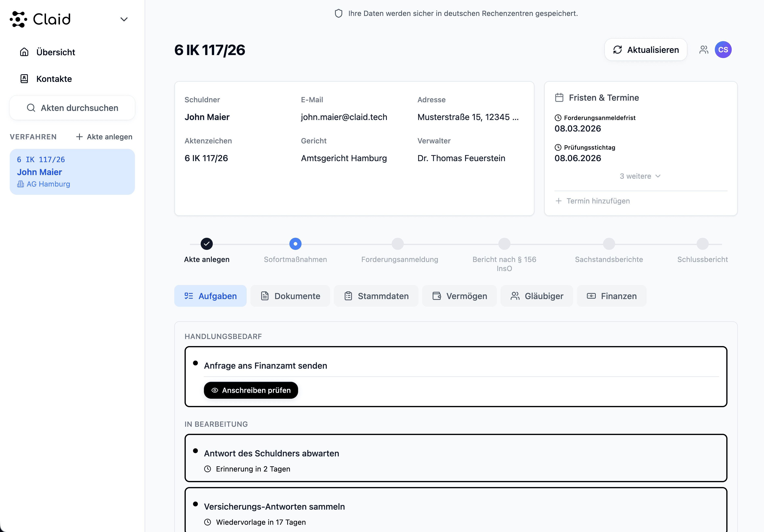Select the completed Akte anlegen step
Screen dimensions: 764x532
pos(207,244)
